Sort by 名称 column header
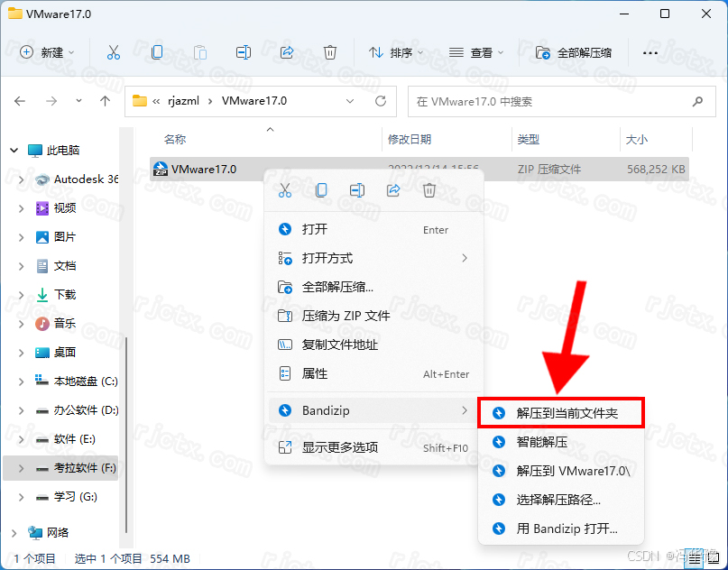The height and width of the screenshot is (570, 728). click(175, 139)
